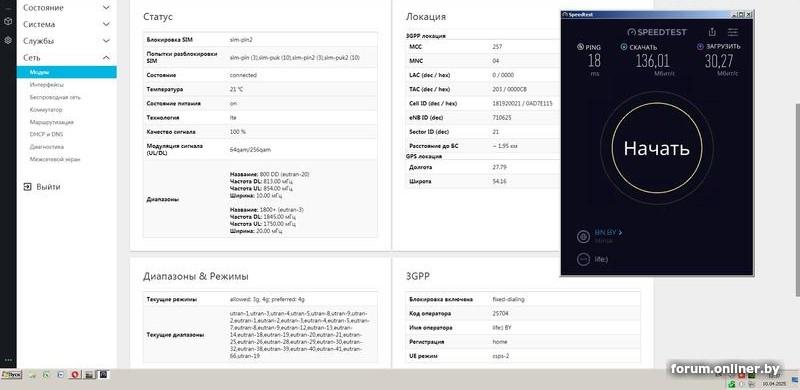The height and width of the screenshot is (390, 800).
Task: Open the DHCP и DNS menu item
Action: click(46, 134)
